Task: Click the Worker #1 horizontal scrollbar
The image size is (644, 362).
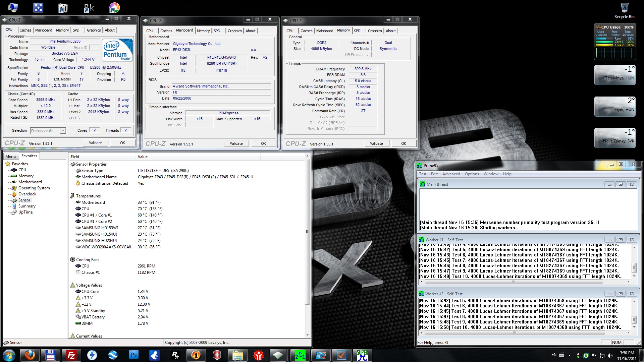Action: click(513, 282)
